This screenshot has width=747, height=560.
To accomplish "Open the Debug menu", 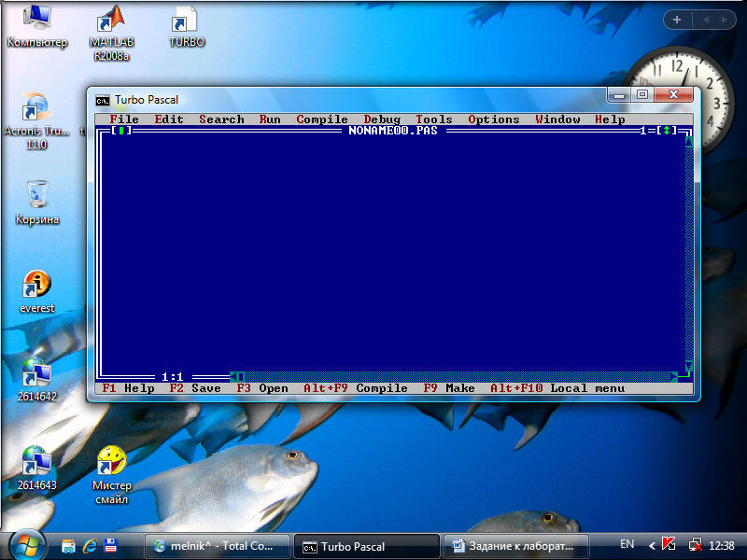I will (382, 119).
